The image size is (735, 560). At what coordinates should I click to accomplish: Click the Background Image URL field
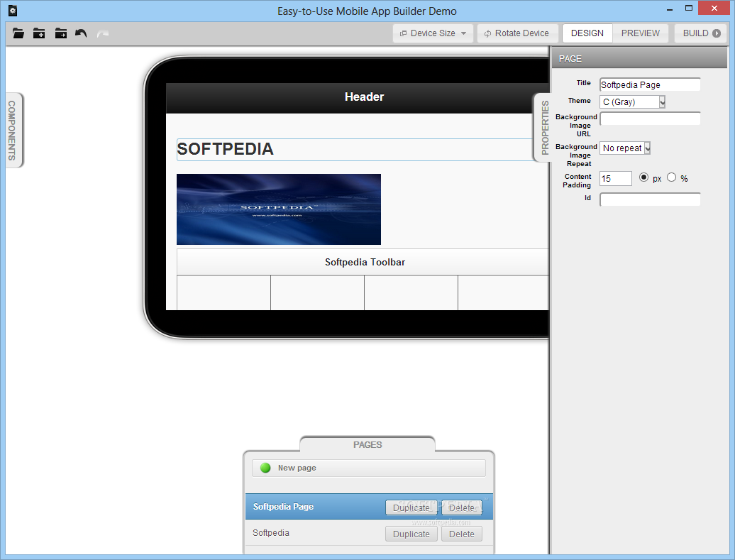(x=650, y=119)
